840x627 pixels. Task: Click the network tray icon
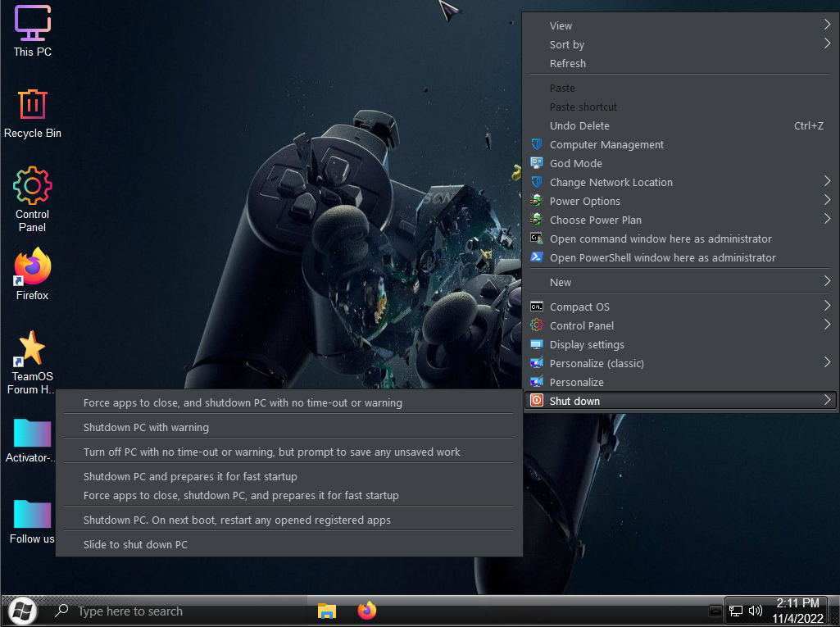[736, 611]
